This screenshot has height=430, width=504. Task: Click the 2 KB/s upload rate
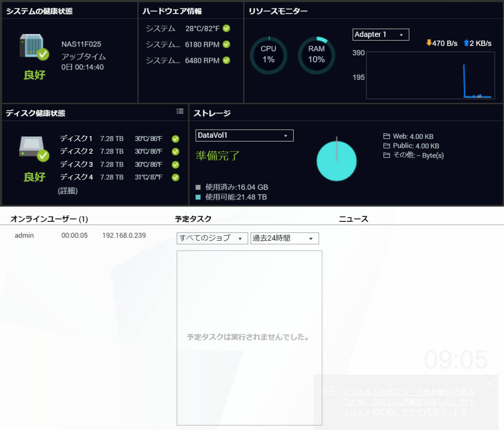tap(480, 43)
